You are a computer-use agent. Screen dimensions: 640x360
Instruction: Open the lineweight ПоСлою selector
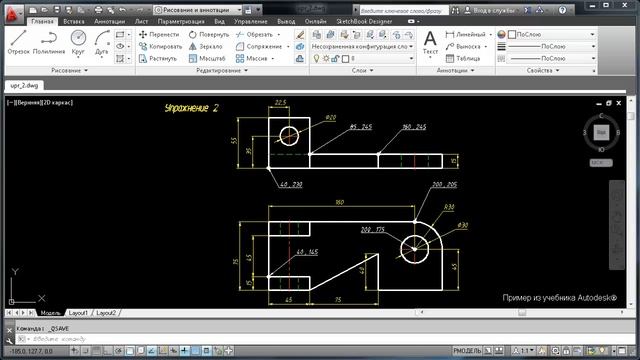(551, 47)
